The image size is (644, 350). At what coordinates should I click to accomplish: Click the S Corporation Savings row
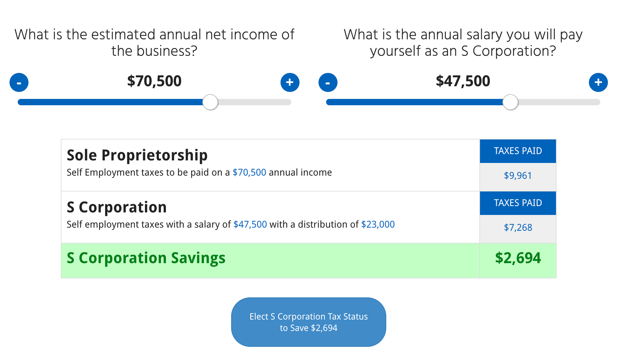point(146,258)
